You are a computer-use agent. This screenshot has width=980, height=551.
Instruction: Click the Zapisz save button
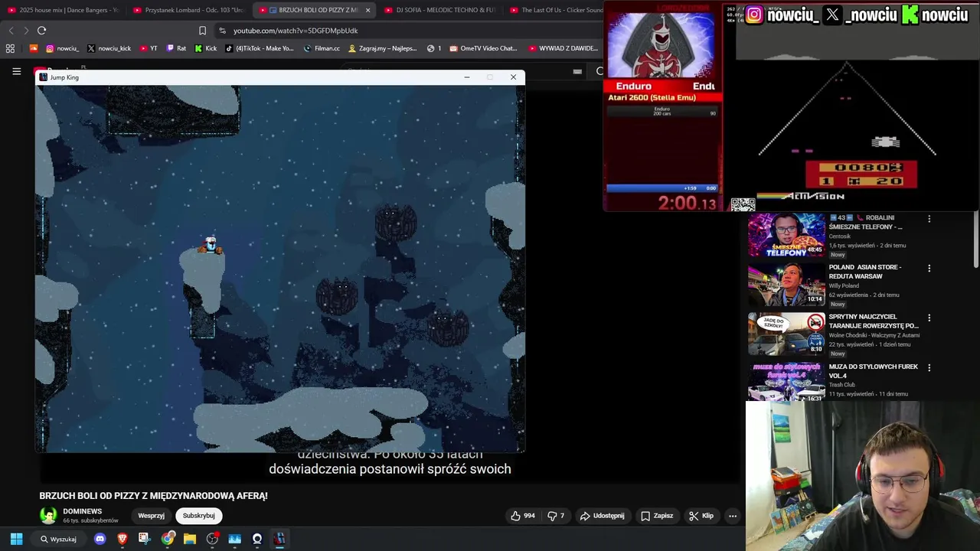point(657,516)
